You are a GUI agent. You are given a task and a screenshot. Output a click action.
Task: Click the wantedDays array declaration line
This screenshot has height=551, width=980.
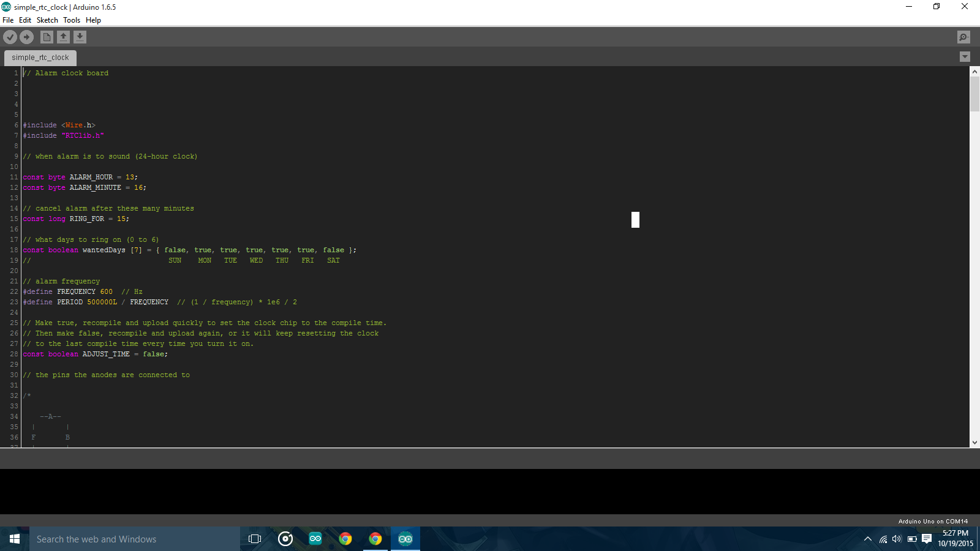click(190, 250)
